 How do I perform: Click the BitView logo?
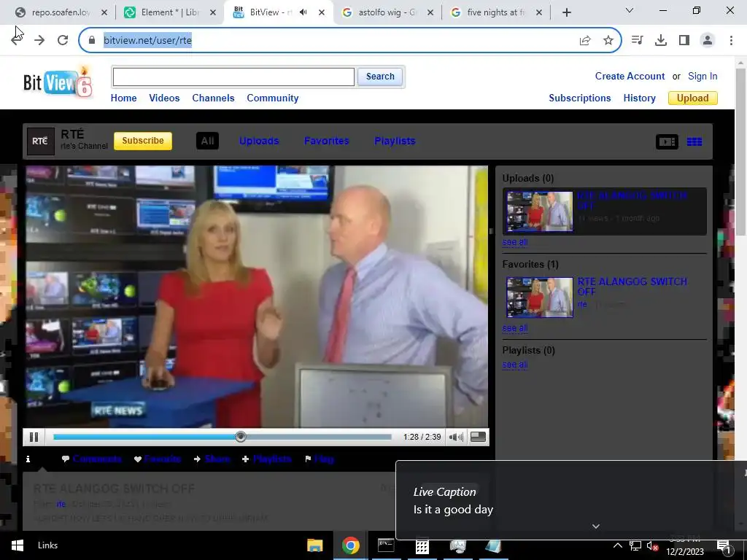[58, 82]
